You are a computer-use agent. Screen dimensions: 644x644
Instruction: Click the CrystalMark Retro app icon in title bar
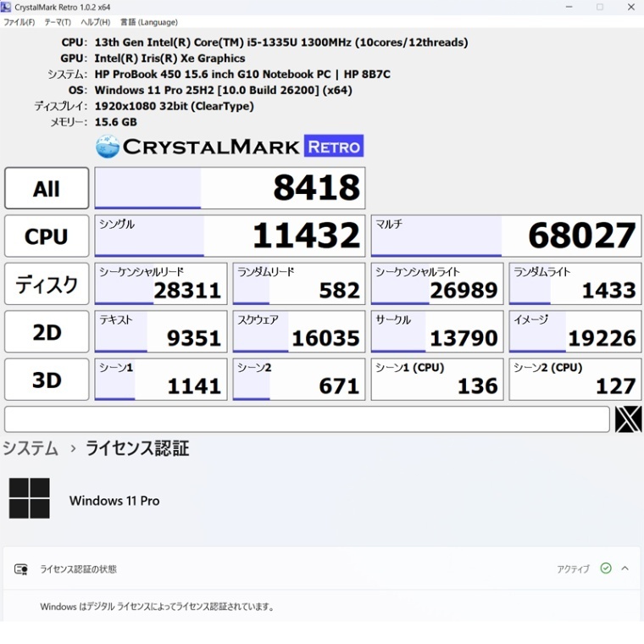(x=6, y=7)
